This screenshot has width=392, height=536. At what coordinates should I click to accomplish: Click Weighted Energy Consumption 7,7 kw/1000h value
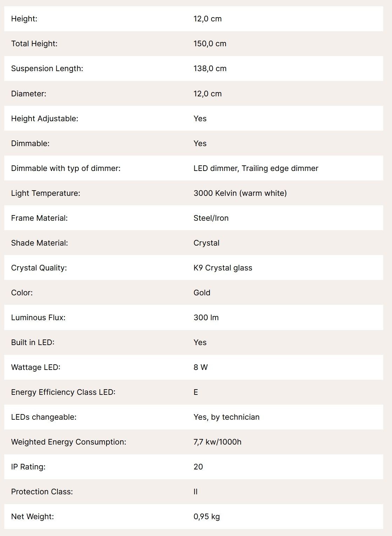[x=217, y=442]
